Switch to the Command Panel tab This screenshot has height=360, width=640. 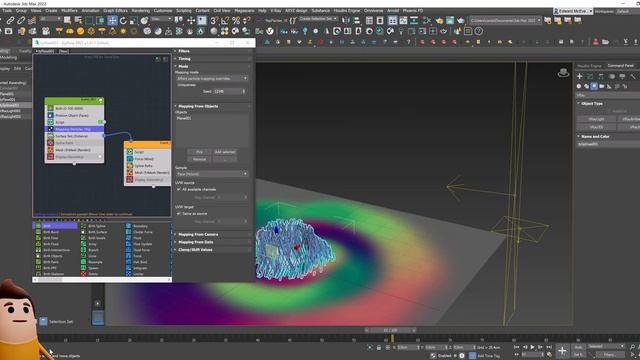coord(620,66)
